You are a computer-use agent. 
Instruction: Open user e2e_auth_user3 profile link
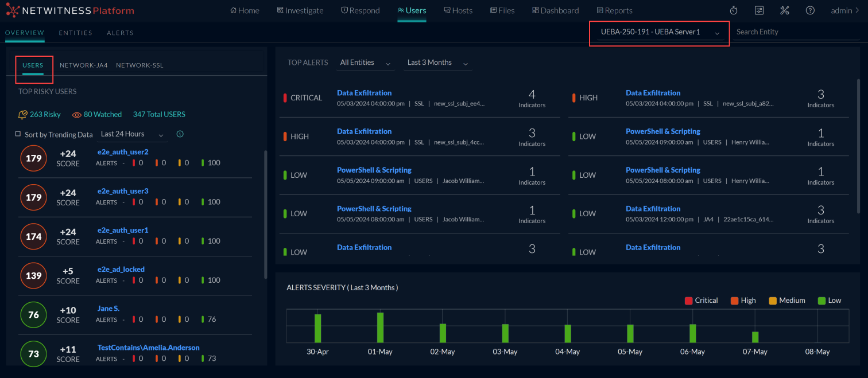pos(123,191)
